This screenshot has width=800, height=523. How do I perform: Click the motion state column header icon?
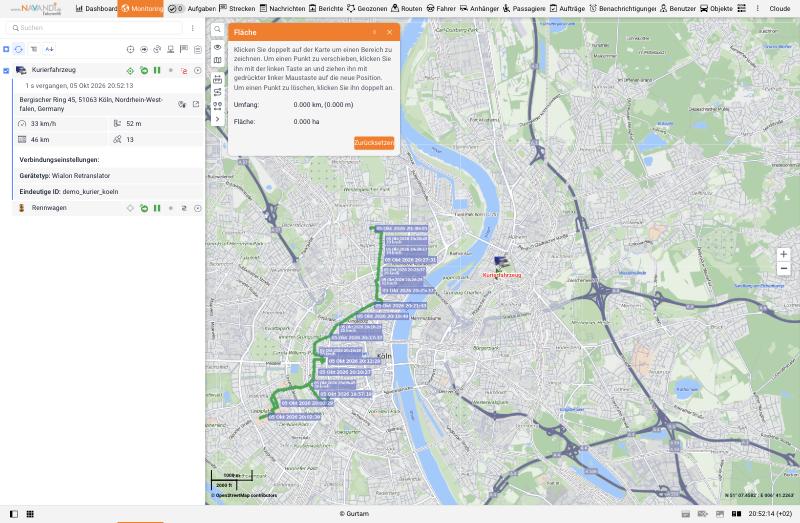point(144,49)
